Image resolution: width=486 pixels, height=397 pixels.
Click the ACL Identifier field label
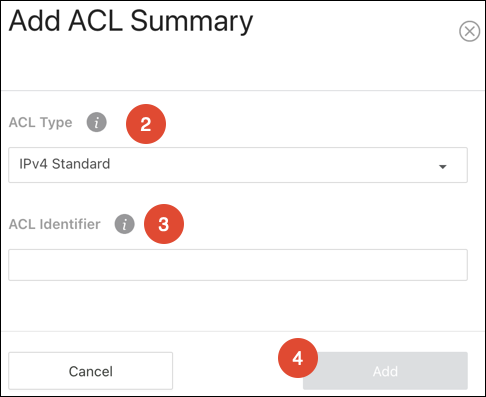pos(55,224)
